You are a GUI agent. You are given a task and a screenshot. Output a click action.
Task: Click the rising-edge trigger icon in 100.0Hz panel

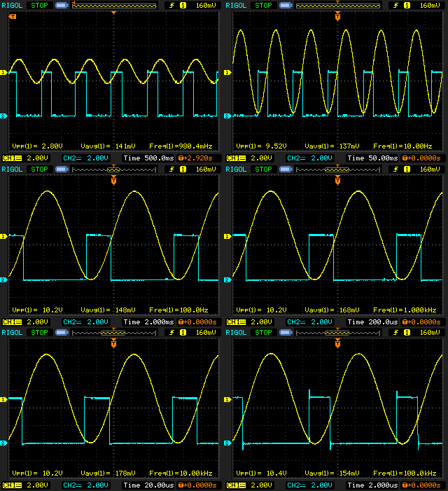pos(169,169)
